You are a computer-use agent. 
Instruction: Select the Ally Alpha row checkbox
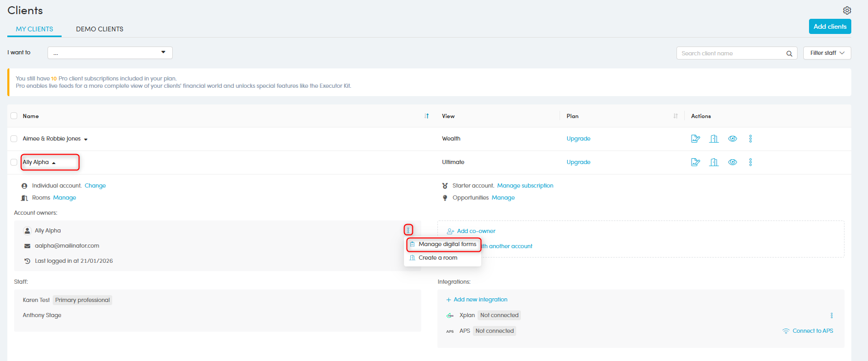[14, 162]
